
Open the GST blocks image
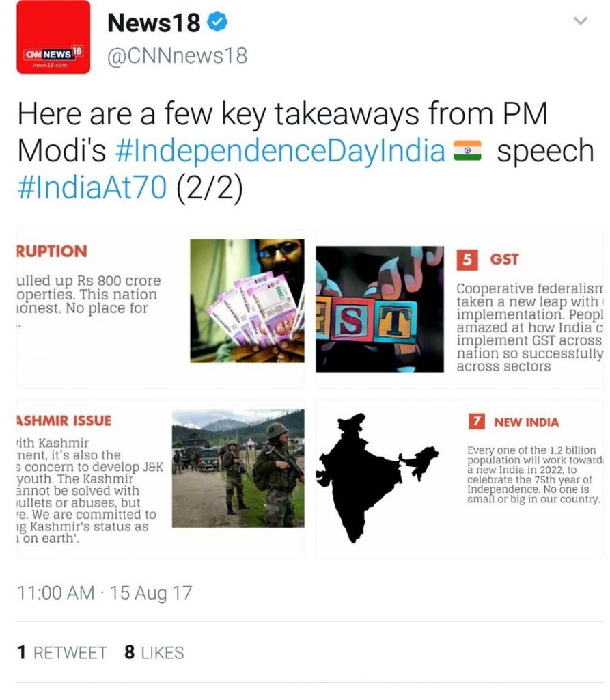[x=380, y=309]
